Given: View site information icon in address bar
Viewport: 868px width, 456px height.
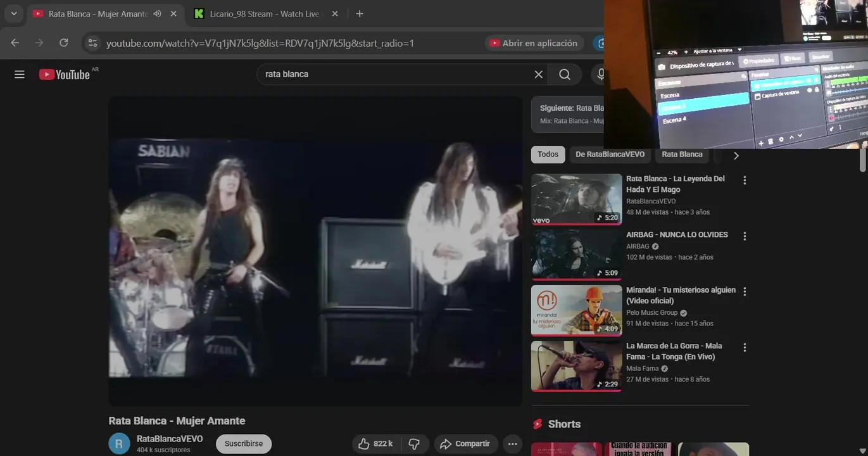Looking at the screenshot, I should [x=93, y=43].
